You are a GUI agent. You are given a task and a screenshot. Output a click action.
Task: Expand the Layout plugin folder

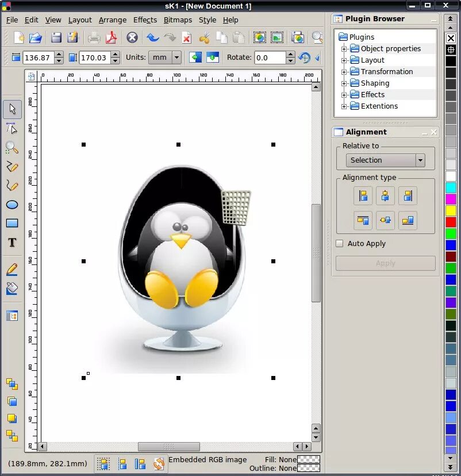click(344, 60)
